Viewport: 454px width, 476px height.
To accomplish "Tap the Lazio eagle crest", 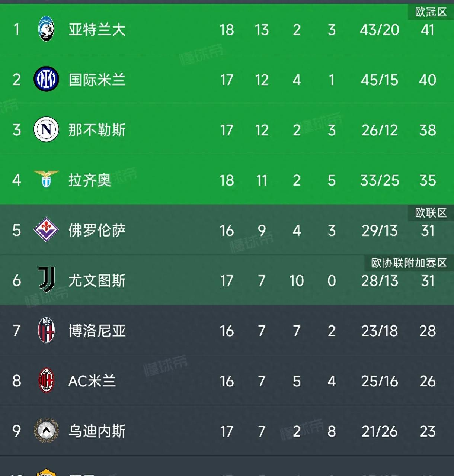I will pyautogui.click(x=46, y=179).
